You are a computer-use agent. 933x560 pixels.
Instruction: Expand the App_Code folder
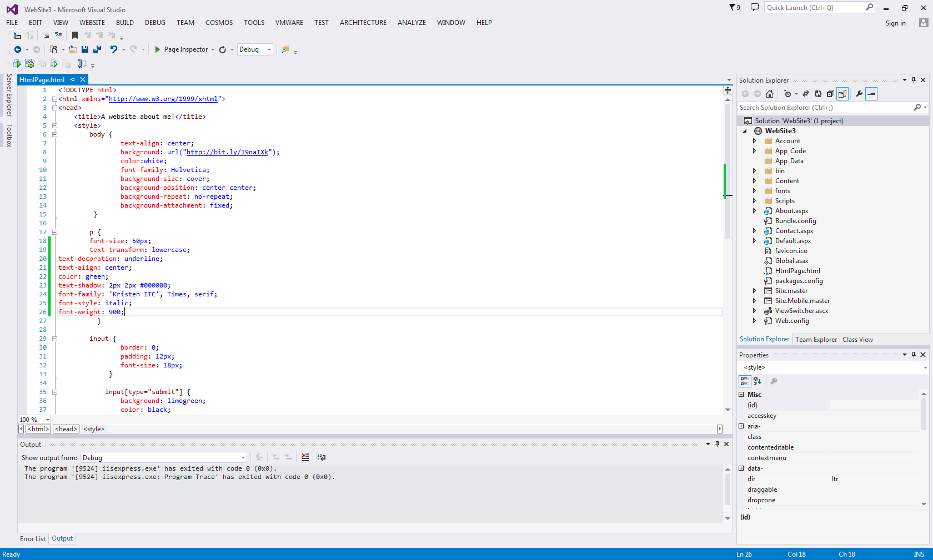[x=754, y=150]
